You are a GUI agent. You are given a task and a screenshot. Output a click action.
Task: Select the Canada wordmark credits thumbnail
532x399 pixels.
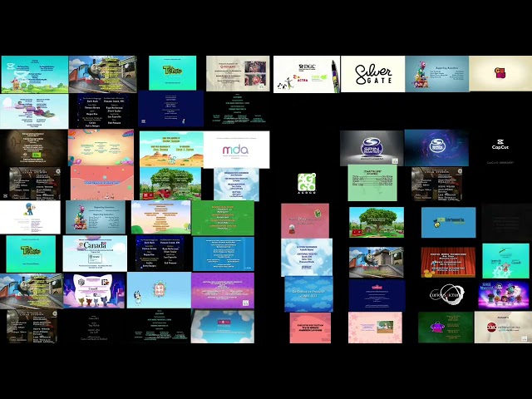click(x=95, y=254)
